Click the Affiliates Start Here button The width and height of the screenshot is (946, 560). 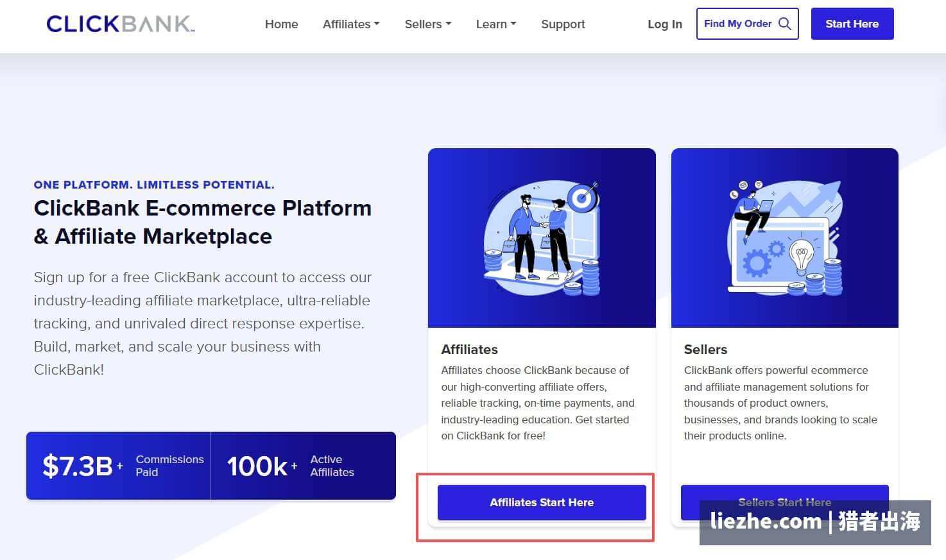point(542,502)
